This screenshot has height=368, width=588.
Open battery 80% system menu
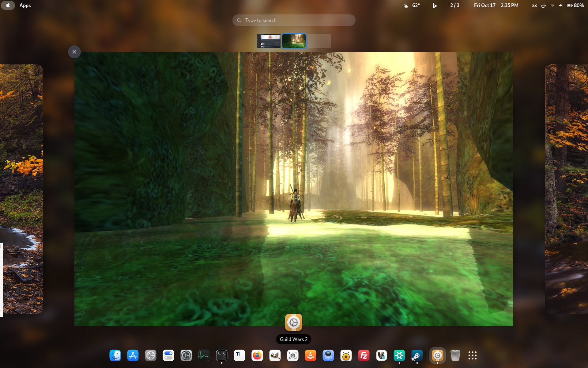(575, 5)
